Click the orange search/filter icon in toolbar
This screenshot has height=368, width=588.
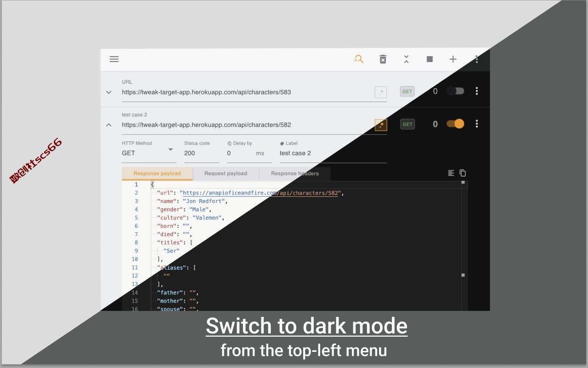pyautogui.click(x=359, y=59)
